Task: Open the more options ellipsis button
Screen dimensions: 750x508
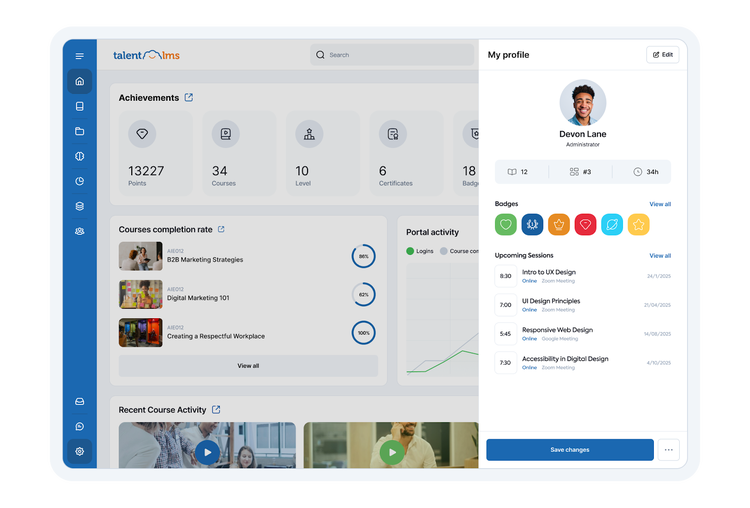Action: (x=669, y=450)
